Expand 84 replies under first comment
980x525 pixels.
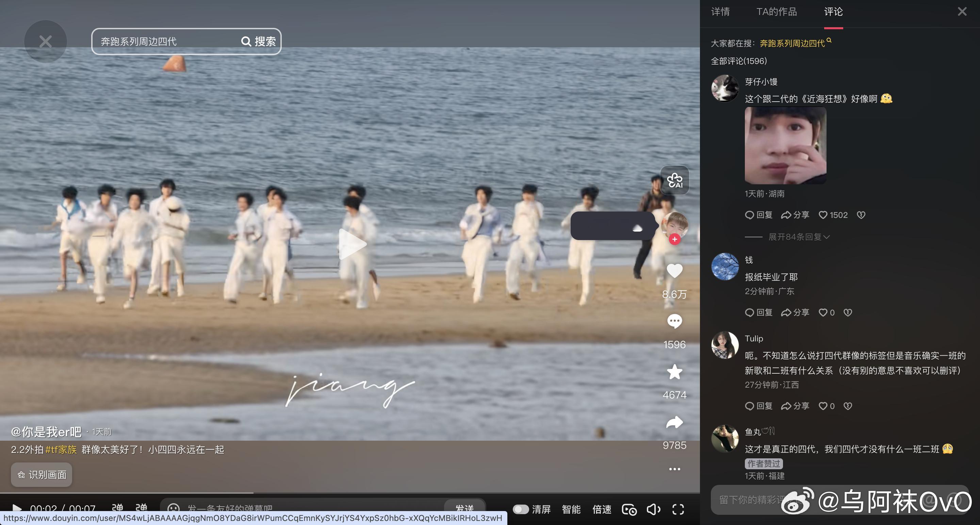[x=798, y=237]
